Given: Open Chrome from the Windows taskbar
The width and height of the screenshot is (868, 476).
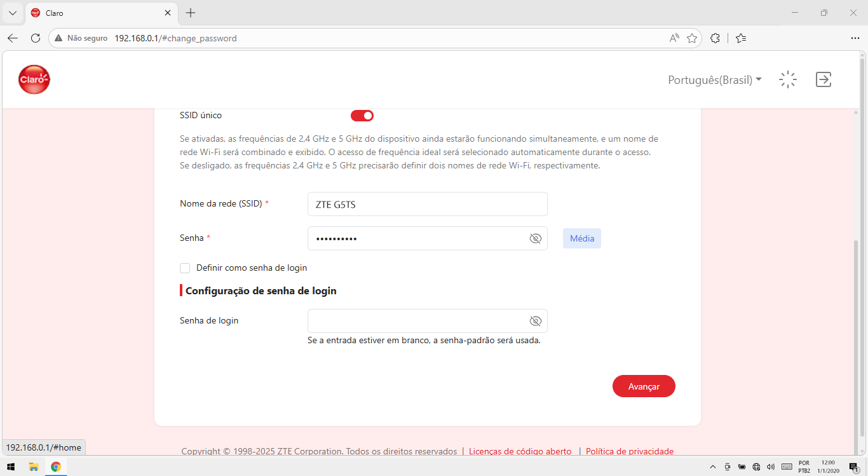Looking at the screenshot, I should click(x=56, y=467).
